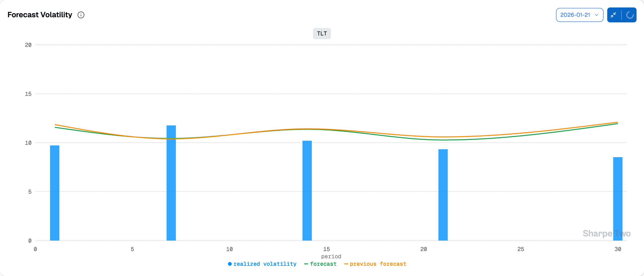Click the realized volatility bar at period 21
Image resolution: width=644 pixels, height=276 pixels.
443,195
